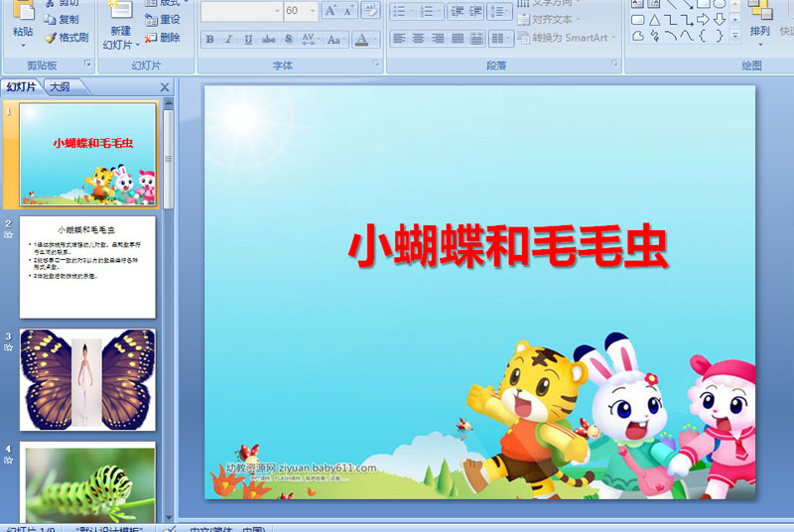Toggle Bold formatting
This screenshot has height=532, width=794.
click(209, 39)
